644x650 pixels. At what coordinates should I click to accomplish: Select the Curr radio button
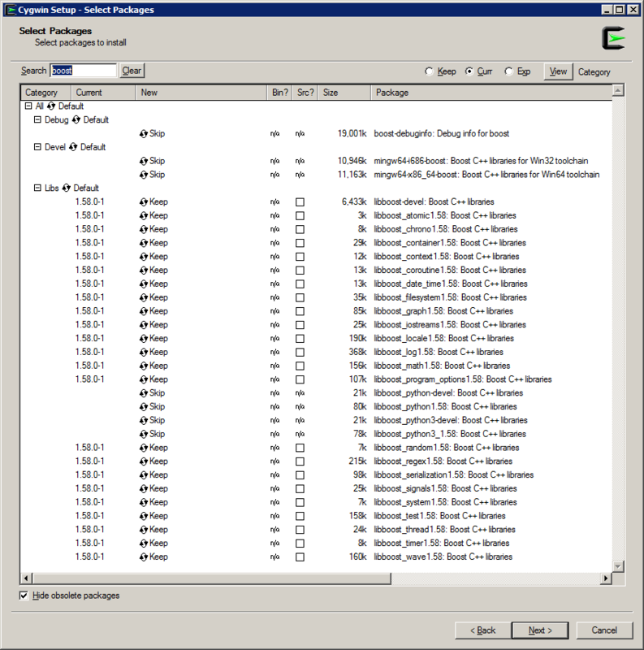point(469,71)
